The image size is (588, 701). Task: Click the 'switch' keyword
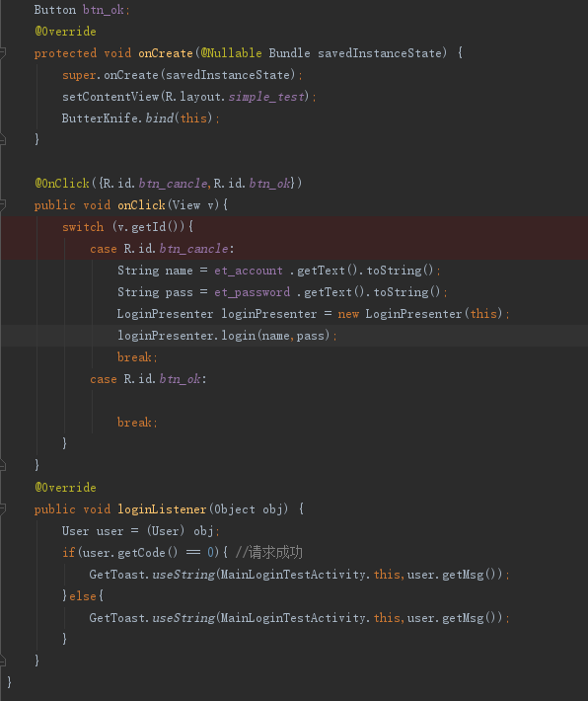83,227
